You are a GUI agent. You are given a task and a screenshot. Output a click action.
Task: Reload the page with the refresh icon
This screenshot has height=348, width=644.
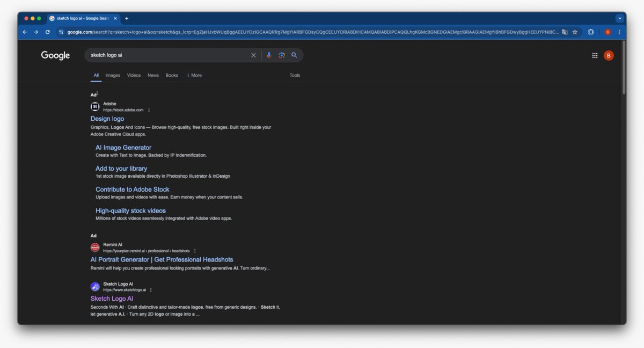coord(47,32)
